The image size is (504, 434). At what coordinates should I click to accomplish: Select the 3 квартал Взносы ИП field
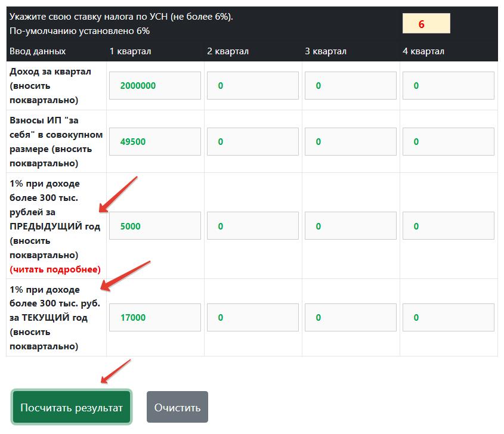(350, 142)
